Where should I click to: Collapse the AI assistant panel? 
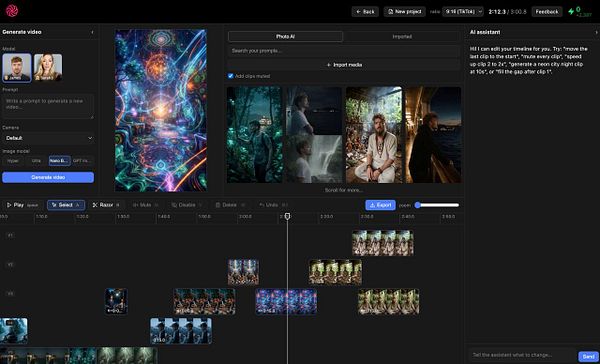pyautogui.click(x=596, y=32)
